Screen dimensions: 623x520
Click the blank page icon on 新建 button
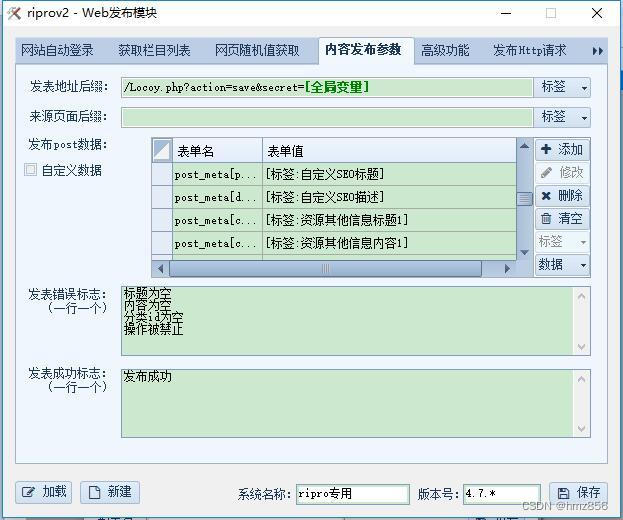click(94, 492)
